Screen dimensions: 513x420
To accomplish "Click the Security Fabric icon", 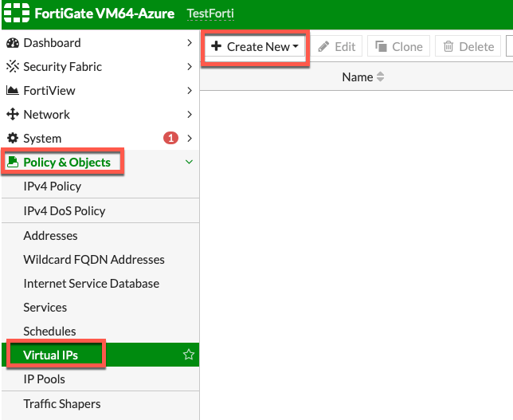I will pos(13,66).
